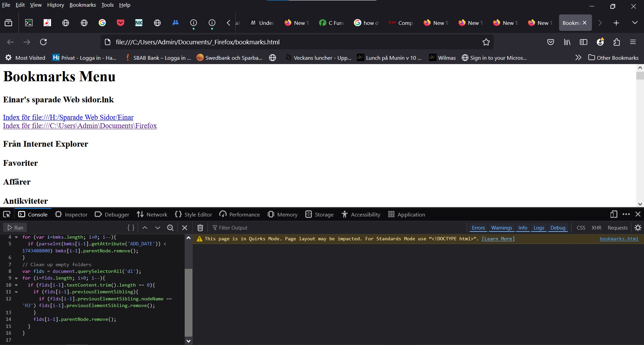Viewport: 644px width, 345px height.
Task: Open Wilmas bookmark
Action: [443, 58]
